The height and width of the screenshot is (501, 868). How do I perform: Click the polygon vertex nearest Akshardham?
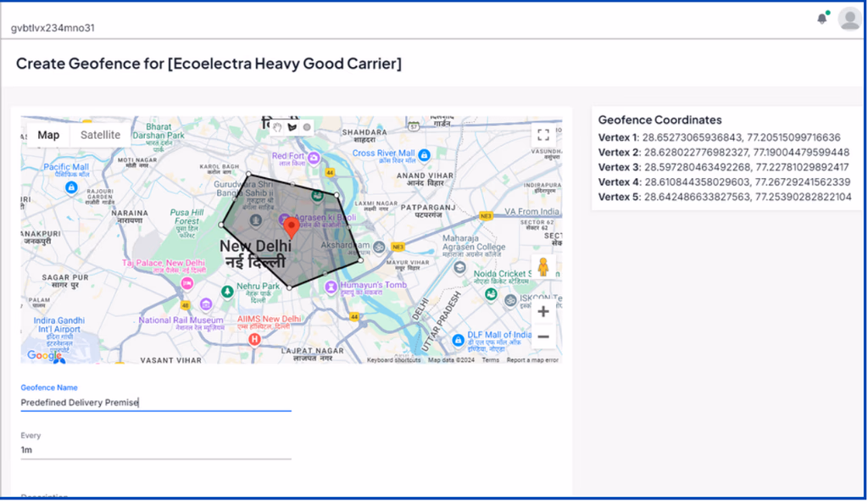click(361, 259)
